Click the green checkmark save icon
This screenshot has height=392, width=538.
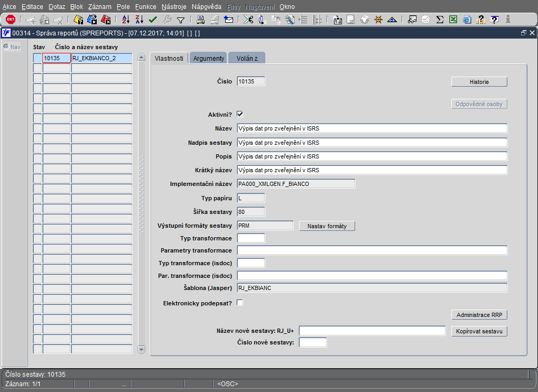point(153,20)
